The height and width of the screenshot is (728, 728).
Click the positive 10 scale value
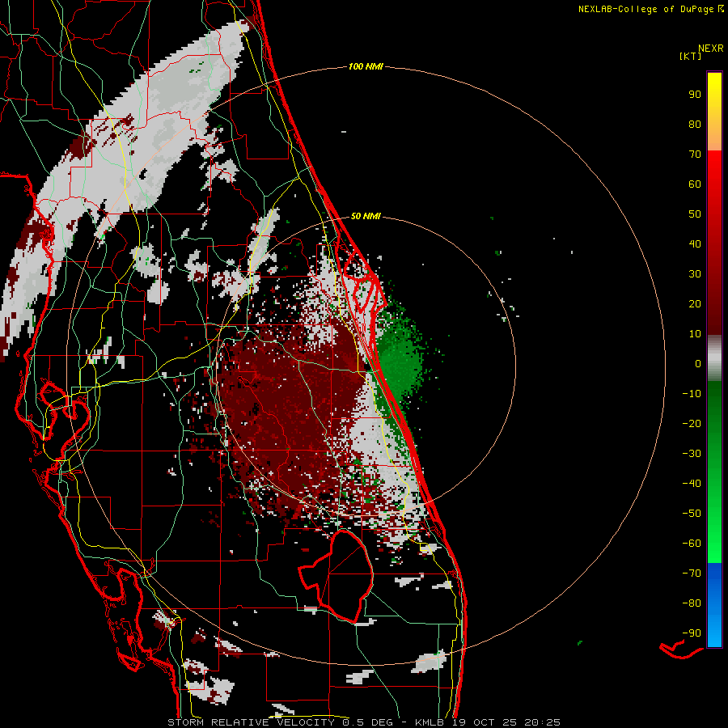point(695,334)
